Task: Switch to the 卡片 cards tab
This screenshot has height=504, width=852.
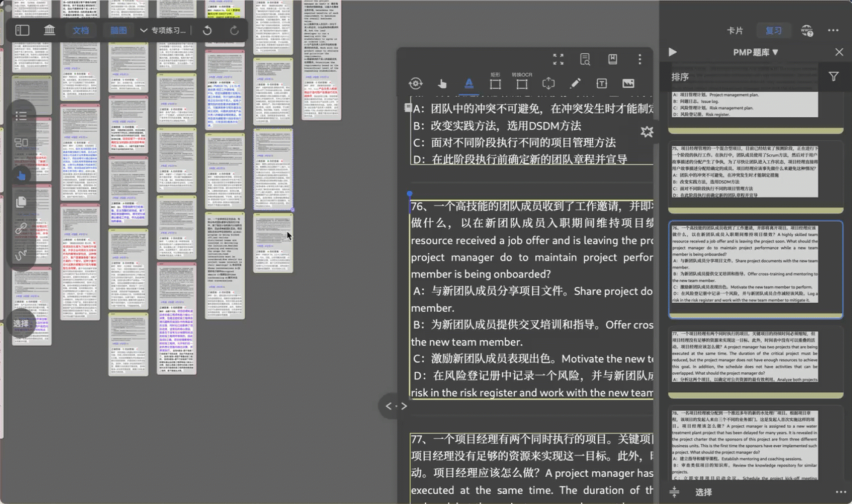Action: click(735, 31)
